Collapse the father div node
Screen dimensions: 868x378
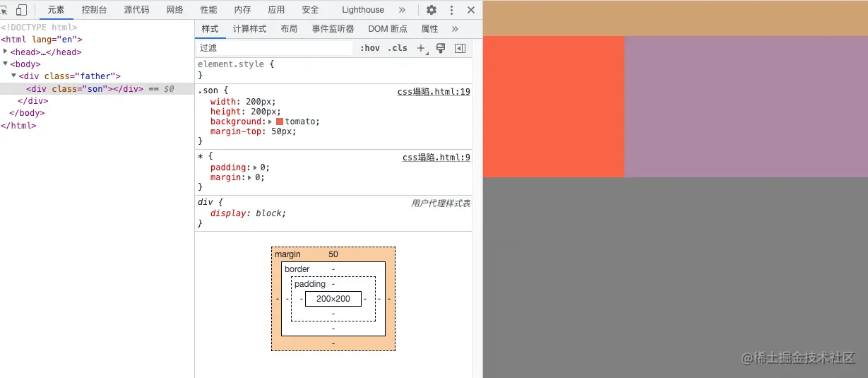(x=13, y=76)
